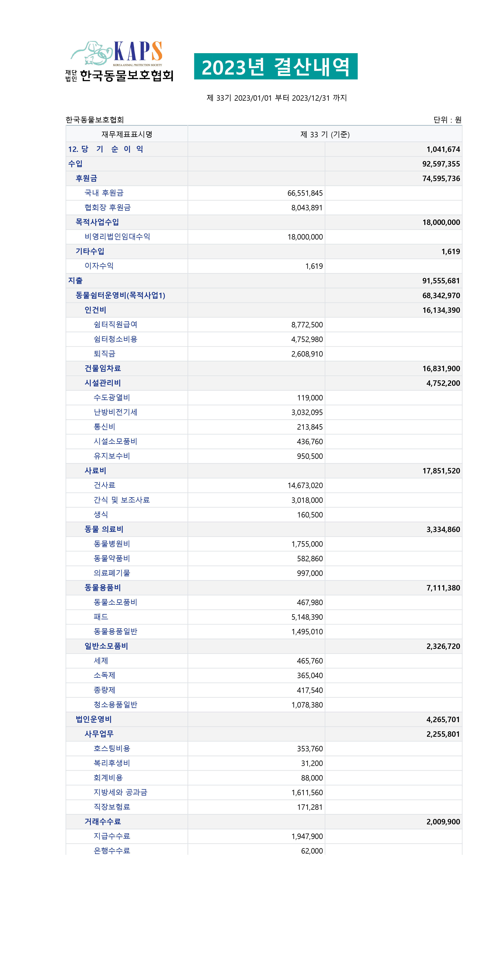Viewport: 484px width, 980px height.
Task: Click the 지출 total 91,555,681
Action: (441, 281)
